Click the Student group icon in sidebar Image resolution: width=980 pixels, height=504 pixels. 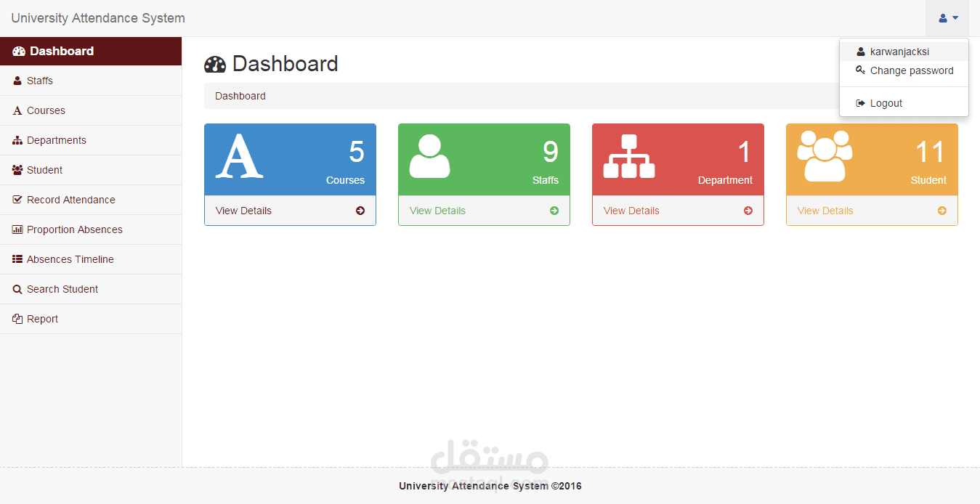[x=17, y=170]
